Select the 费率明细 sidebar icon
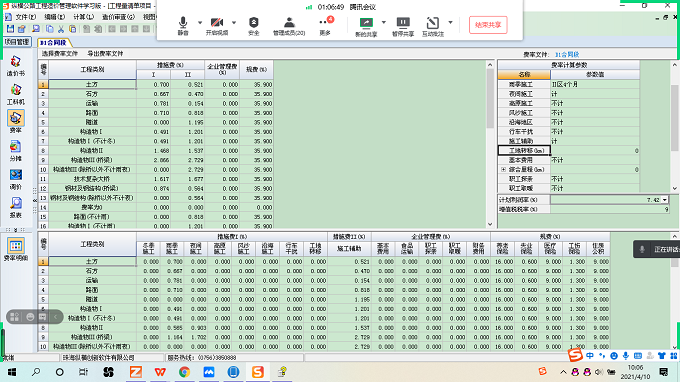The height and width of the screenshot is (382, 680). point(16,249)
